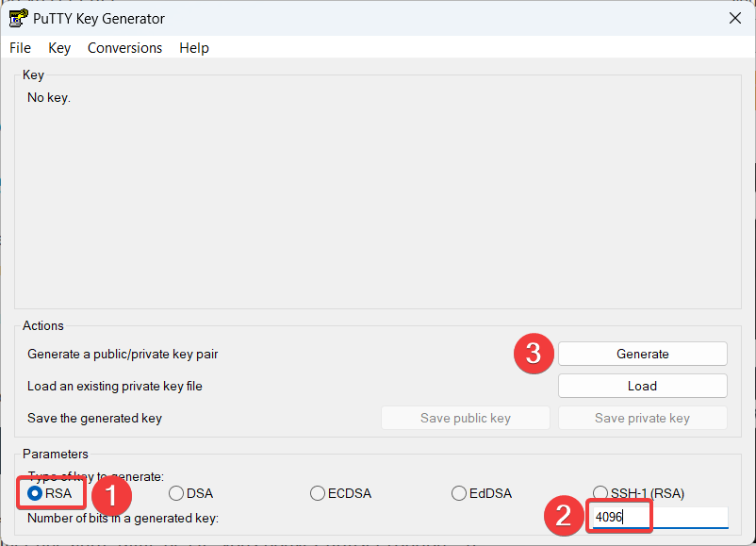The width and height of the screenshot is (756, 546).
Task: Click the 'Generate a public/private key pair' label
Action: coord(123,354)
